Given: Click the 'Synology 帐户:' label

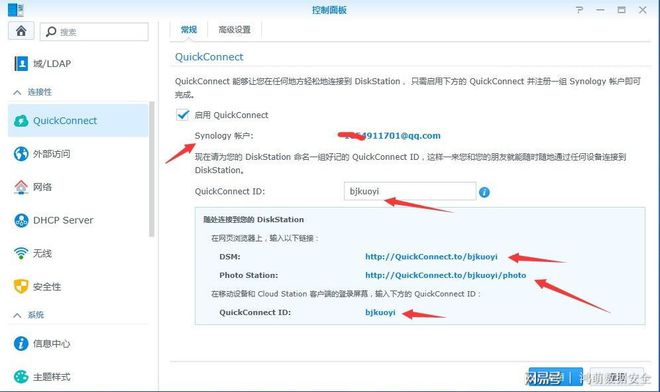Looking at the screenshot, I should coord(224,136).
